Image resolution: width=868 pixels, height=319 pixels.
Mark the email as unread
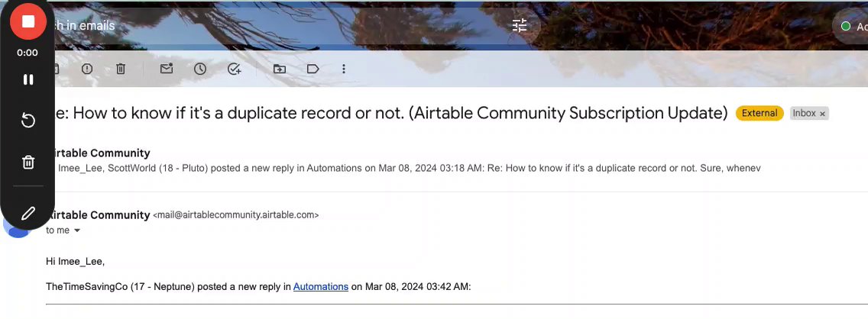pyautogui.click(x=166, y=69)
